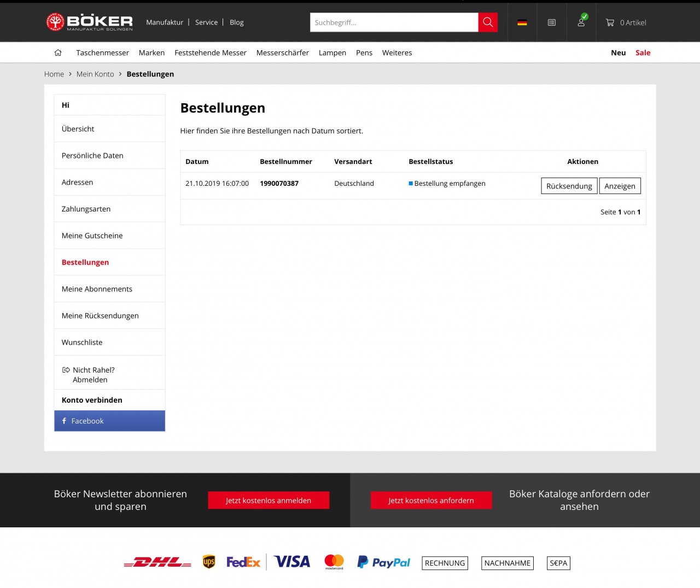This screenshot has width=700, height=588.
Task: Click the red search magnifier icon
Action: point(488,22)
